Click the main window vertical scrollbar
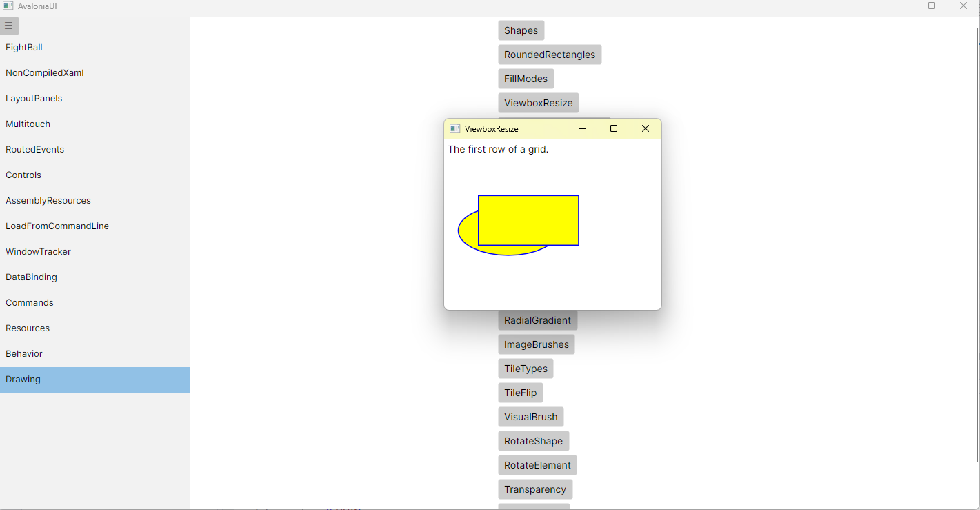Screen dimensions: 980x510 pyautogui.click(x=977, y=244)
